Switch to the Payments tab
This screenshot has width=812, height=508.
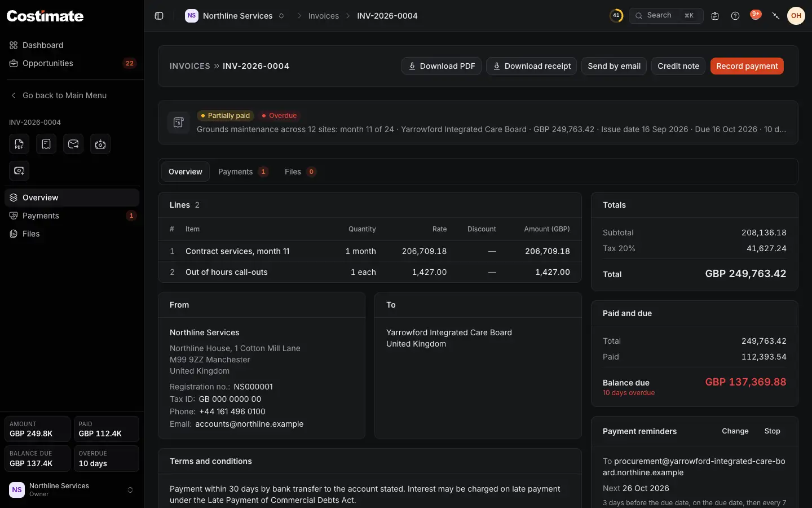243,172
